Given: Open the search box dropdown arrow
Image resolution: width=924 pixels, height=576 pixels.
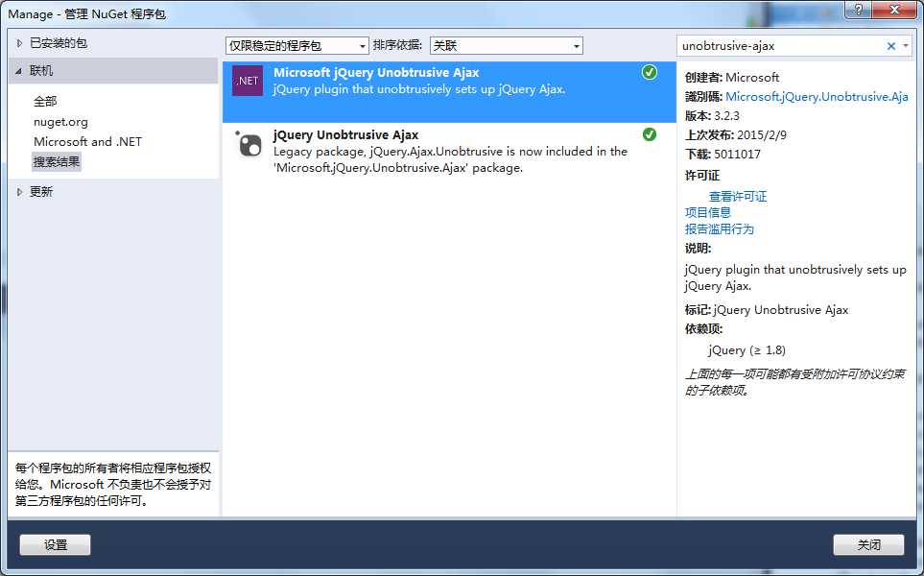Looking at the screenshot, I should coord(906,46).
